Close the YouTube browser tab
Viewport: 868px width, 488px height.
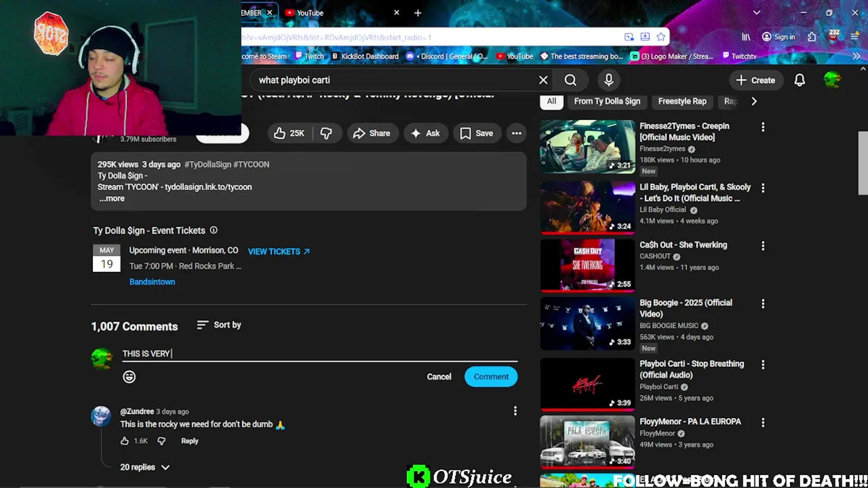[x=397, y=13]
